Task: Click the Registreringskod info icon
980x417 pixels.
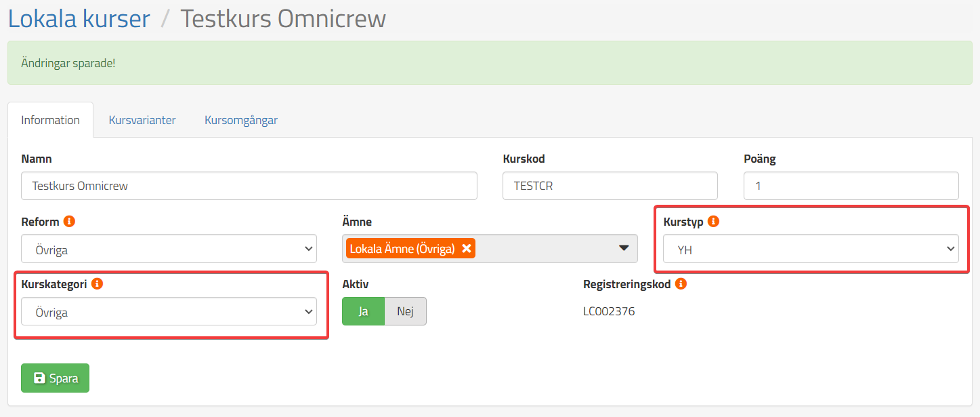Action: [x=681, y=284]
